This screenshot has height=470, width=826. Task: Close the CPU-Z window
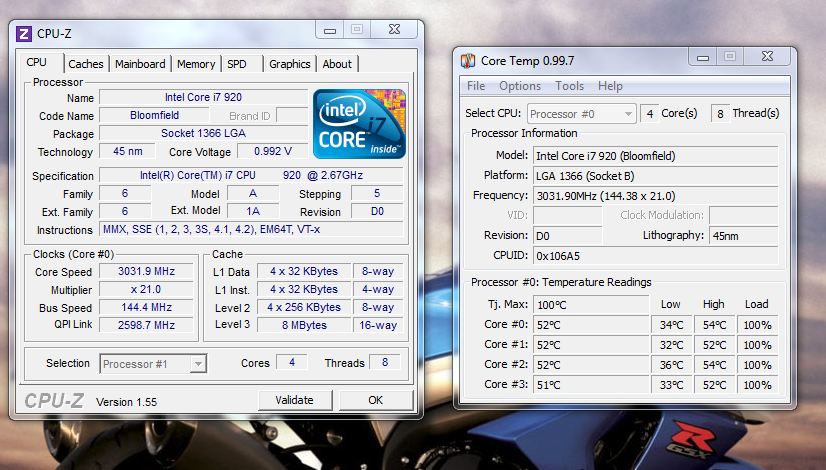coord(395,30)
